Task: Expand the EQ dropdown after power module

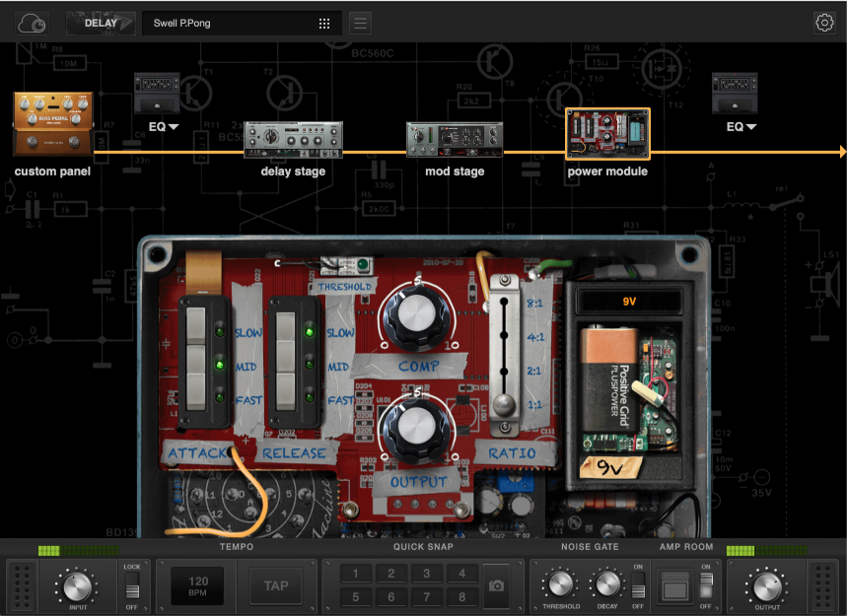Action: tap(741, 126)
